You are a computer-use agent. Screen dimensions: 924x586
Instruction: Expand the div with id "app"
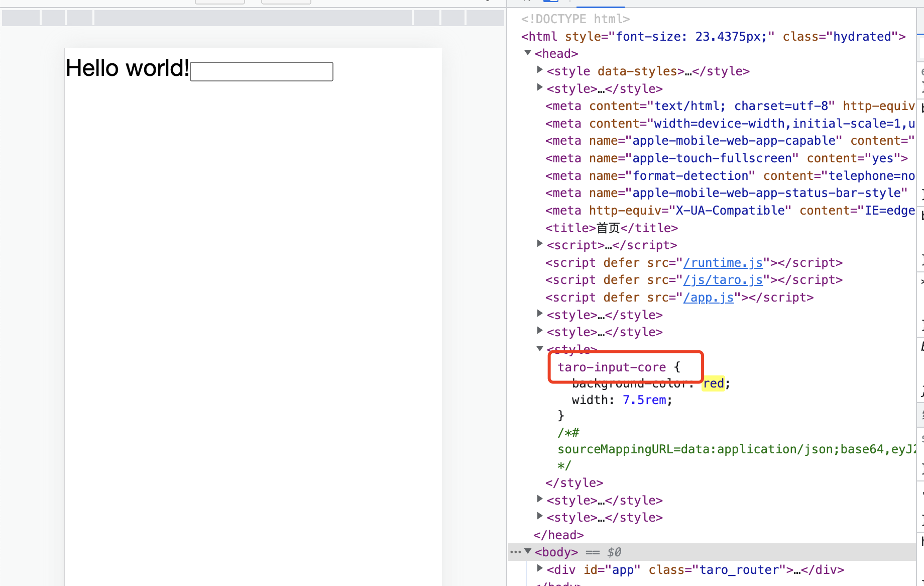coord(539,568)
